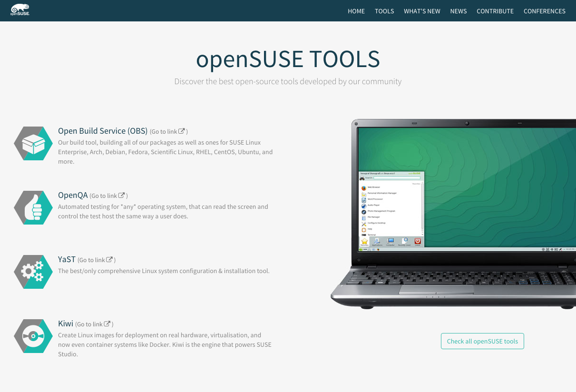Viewport: 576px width, 392px height.
Task: Click description starting 'Automated testing for *any*'
Action: 163,212
